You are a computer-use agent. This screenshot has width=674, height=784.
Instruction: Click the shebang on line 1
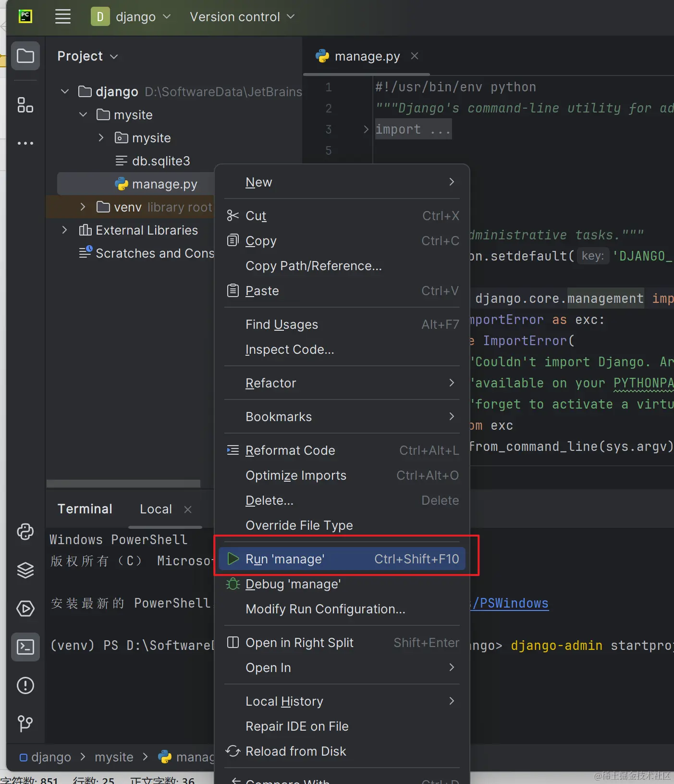pos(455,87)
